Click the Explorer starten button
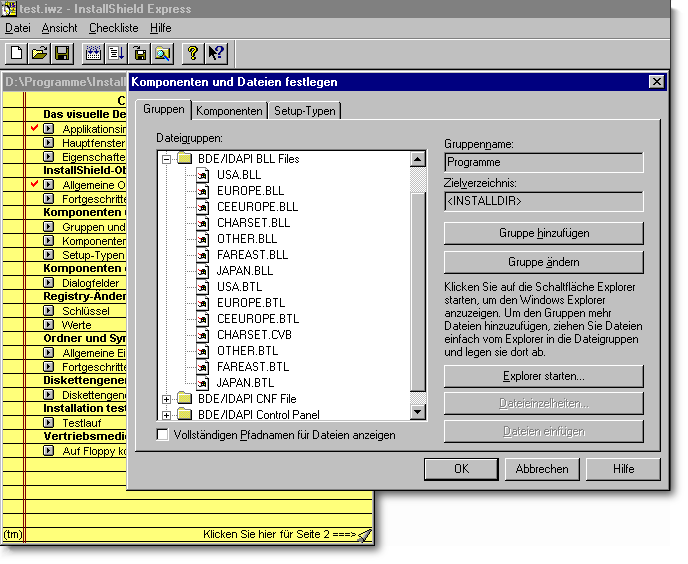The width and height of the screenshot is (688, 564). (x=543, y=376)
